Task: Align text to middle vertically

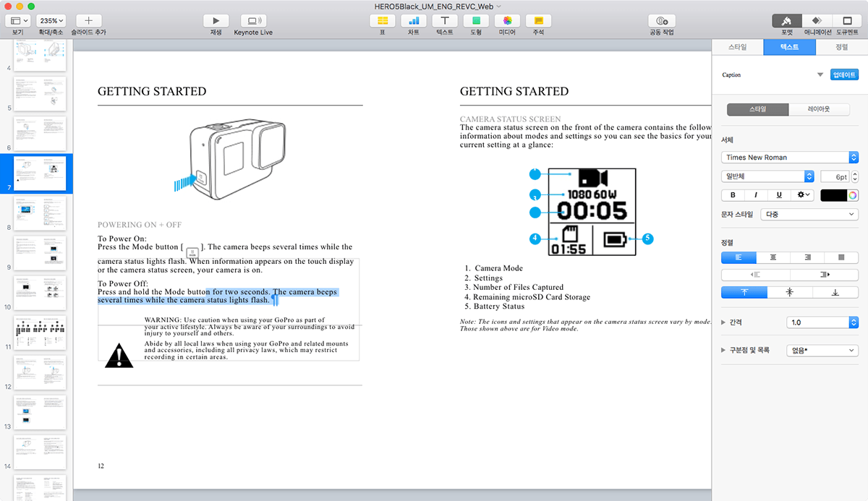Action: 790,292
